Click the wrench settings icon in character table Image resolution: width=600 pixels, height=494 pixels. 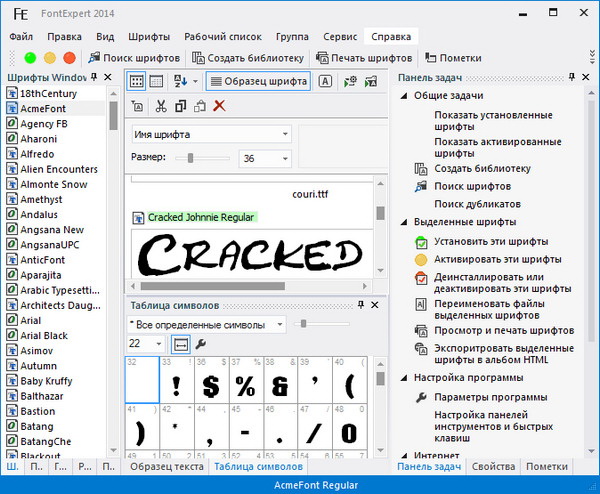coord(201,344)
